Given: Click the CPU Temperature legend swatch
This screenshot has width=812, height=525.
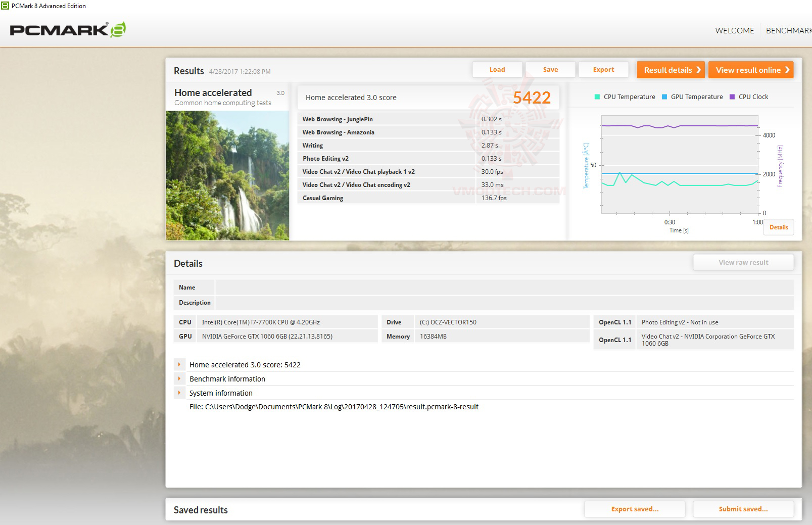Looking at the screenshot, I should (597, 97).
